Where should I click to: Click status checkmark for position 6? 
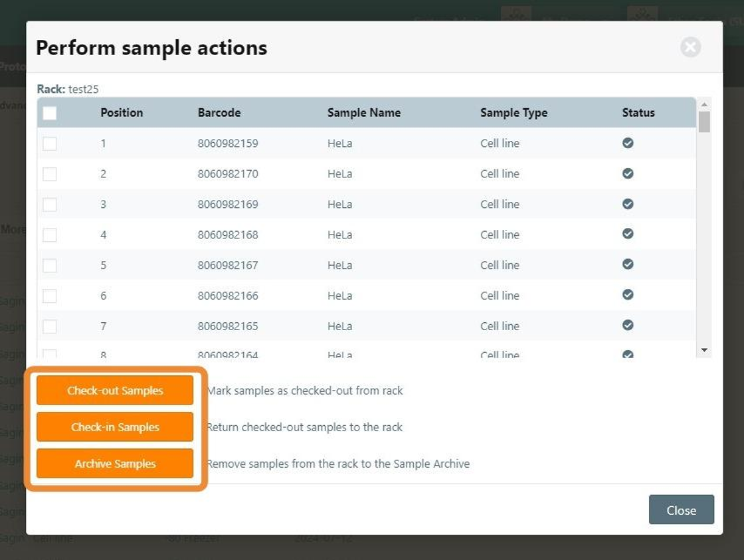pos(628,294)
